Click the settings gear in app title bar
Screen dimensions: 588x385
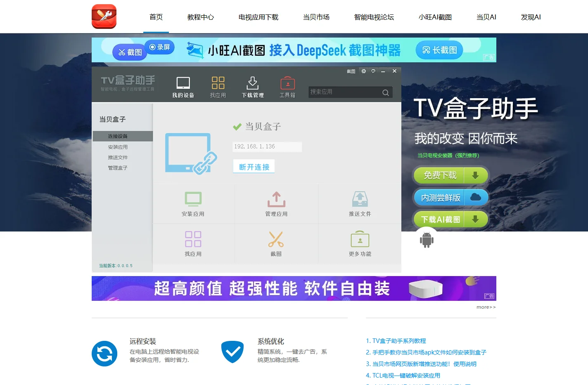pos(363,71)
